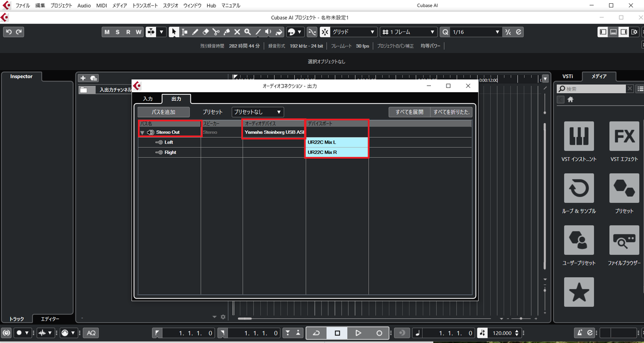Switch to the VSTi tab
Image resolution: width=644 pixels, height=343 pixels.
(x=568, y=77)
